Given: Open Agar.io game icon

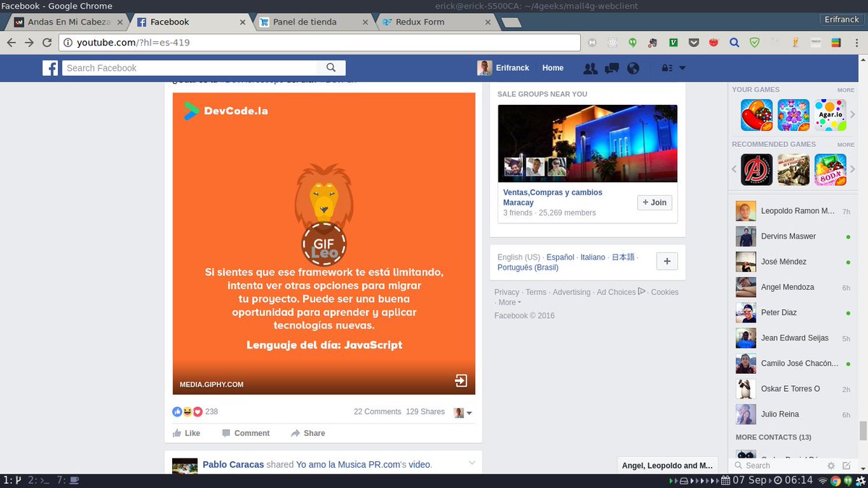Looking at the screenshot, I should click(830, 115).
